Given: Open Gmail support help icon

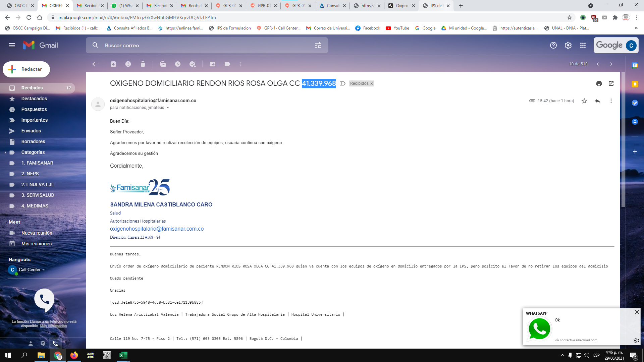Looking at the screenshot, I should pos(553,45).
